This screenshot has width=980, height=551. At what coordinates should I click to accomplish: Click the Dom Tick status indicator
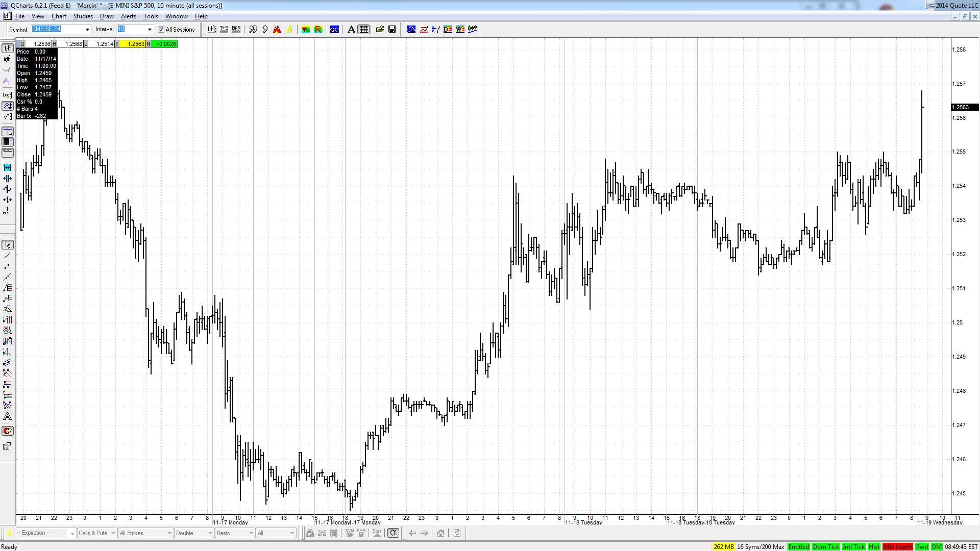point(826,547)
